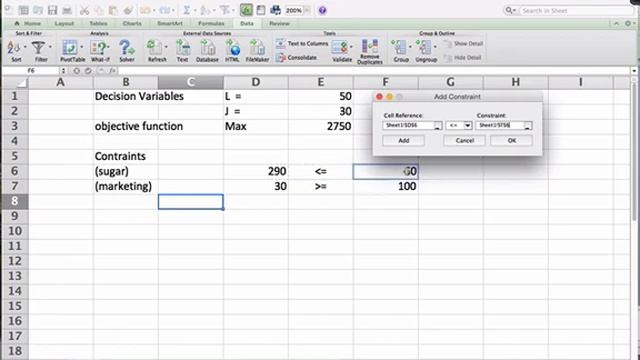640x360 pixels.
Task: Click cell with value 2750
Action: [x=321, y=126]
